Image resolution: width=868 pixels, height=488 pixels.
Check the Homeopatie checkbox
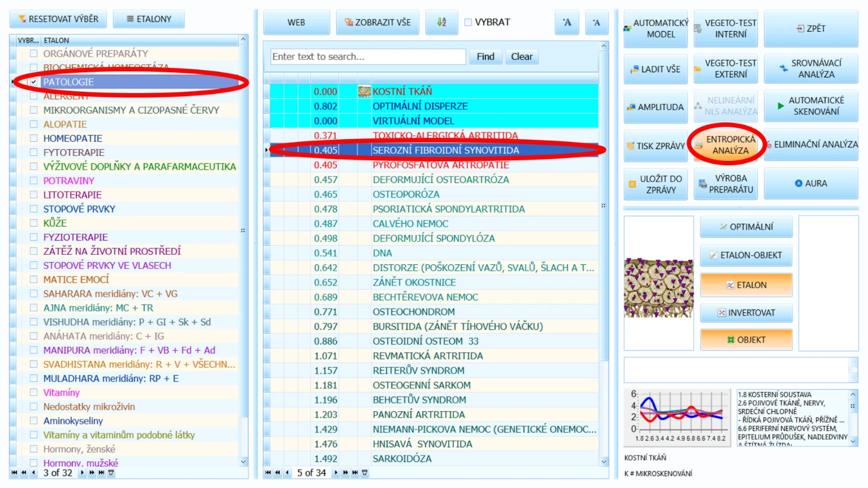tap(33, 138)
